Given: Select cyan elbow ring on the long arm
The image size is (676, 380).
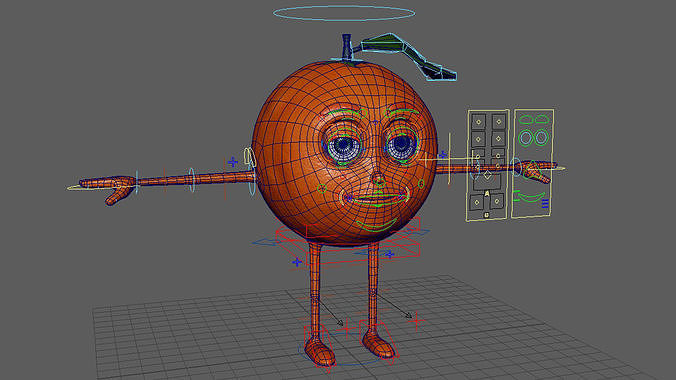Looking at the screenshot, I should (x=192, y=180).
